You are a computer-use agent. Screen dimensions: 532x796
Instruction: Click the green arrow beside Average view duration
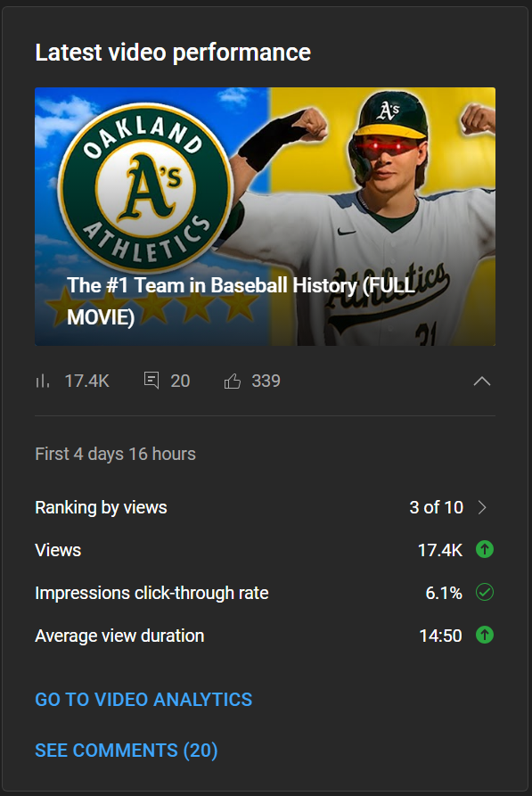pos(485,635)
